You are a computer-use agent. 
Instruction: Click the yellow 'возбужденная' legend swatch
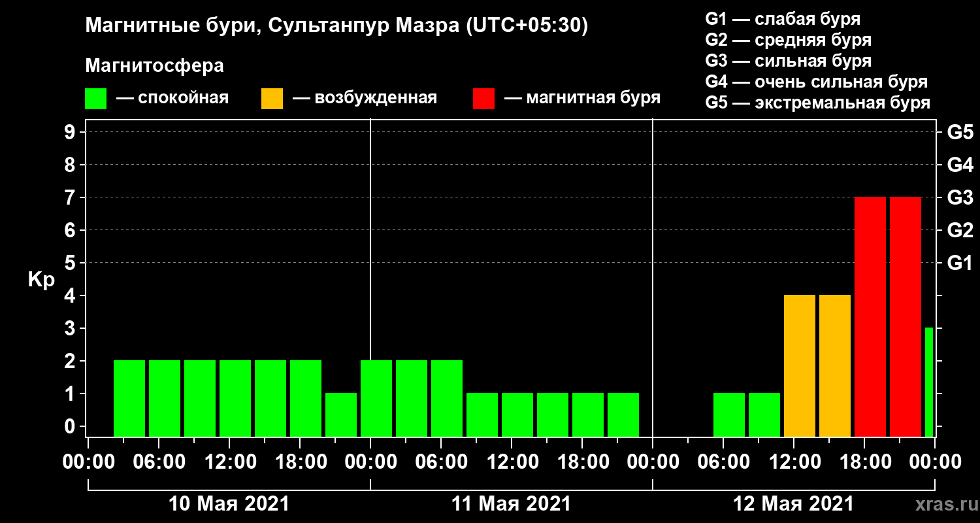pyautogui.click(x=272, y=98)
